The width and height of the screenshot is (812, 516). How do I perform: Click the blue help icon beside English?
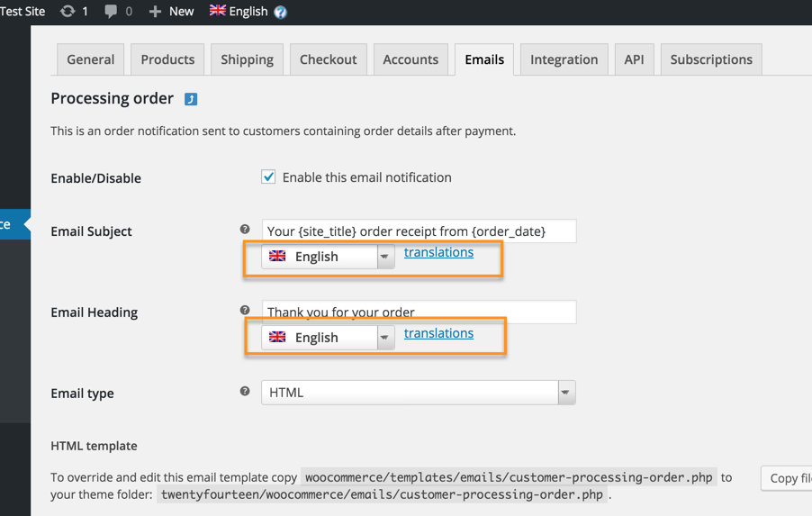pyautogui.click(x=280, y=12)
